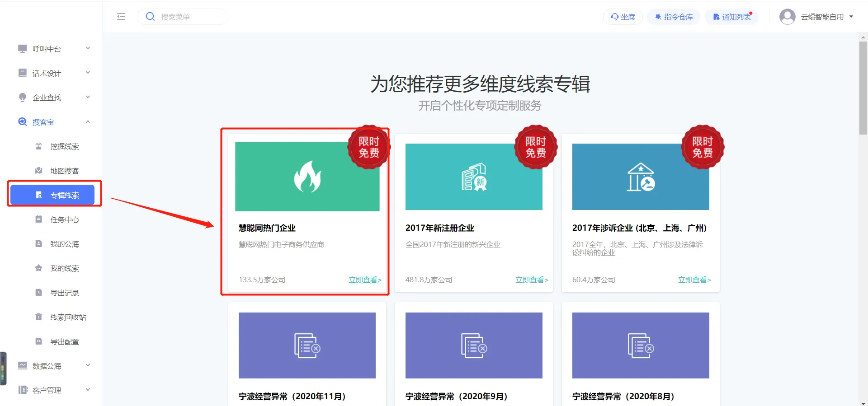
Task: Open the 挖掘线索 menu item
Action: pyautogui.click(x=65, y=146)
